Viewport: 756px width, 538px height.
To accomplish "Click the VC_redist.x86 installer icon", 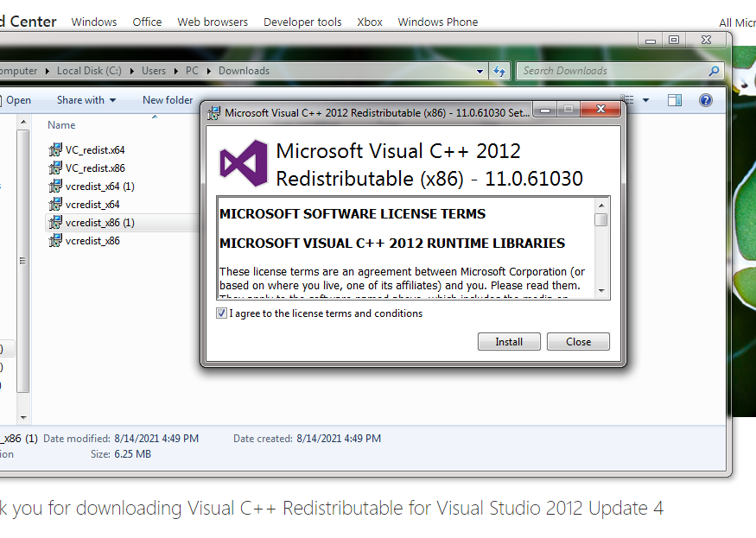I will click(x=55, y=168).
